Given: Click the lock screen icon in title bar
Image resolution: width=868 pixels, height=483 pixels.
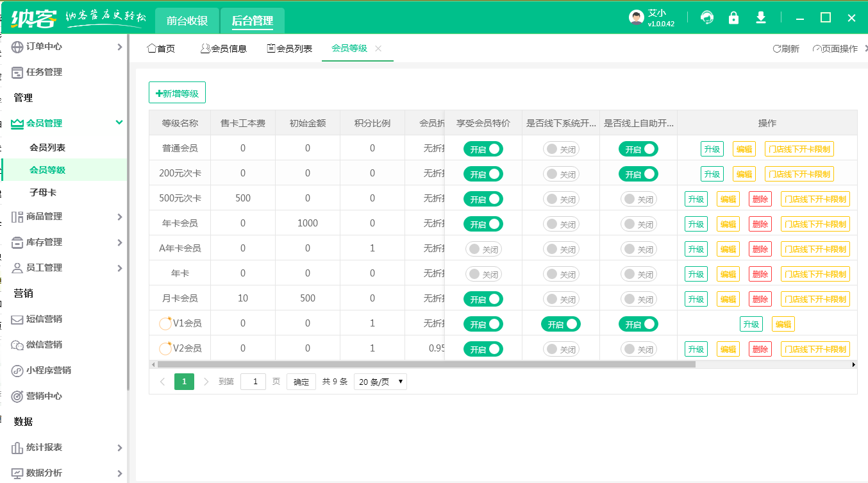Looking at the screenshot, I should (x=733, y=17).
